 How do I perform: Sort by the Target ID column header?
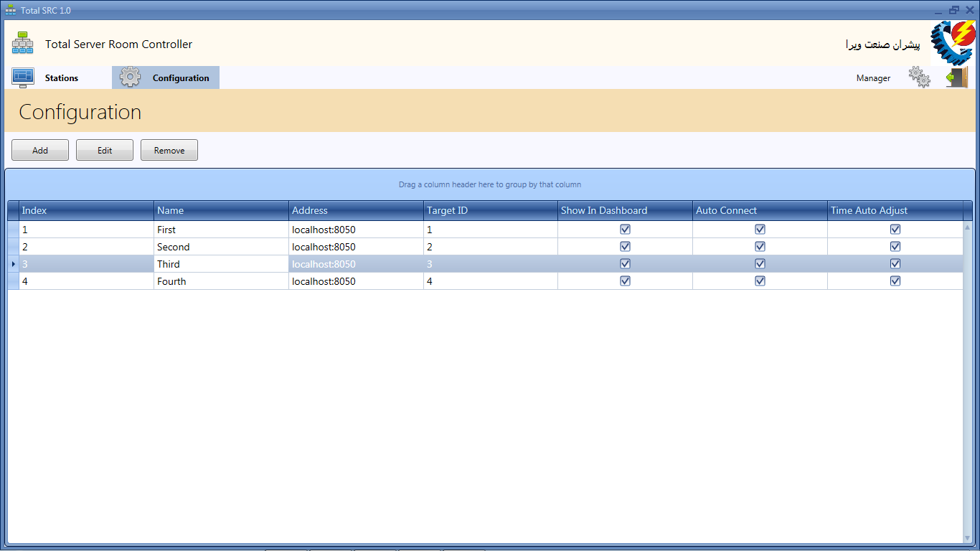(491, 210)
